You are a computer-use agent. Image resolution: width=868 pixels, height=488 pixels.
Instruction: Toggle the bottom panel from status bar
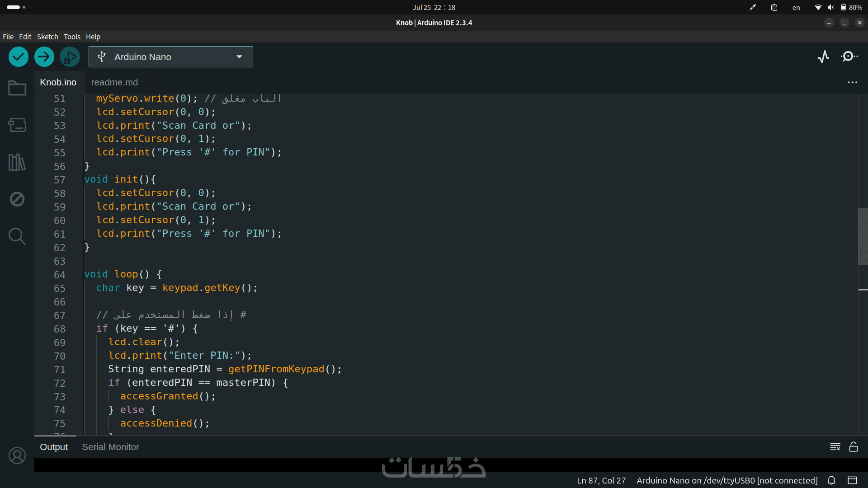click(852, 480)
